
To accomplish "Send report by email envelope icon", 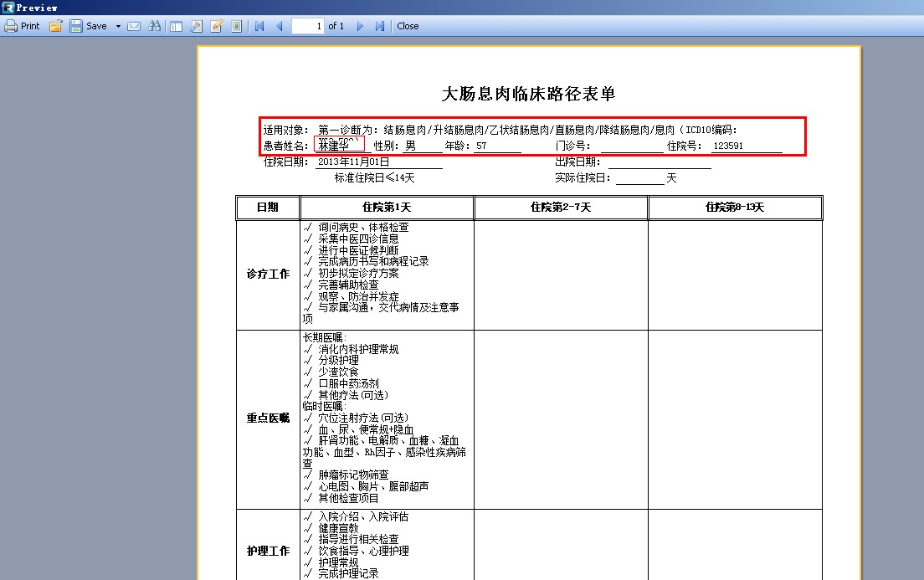I will pos(135,26).
